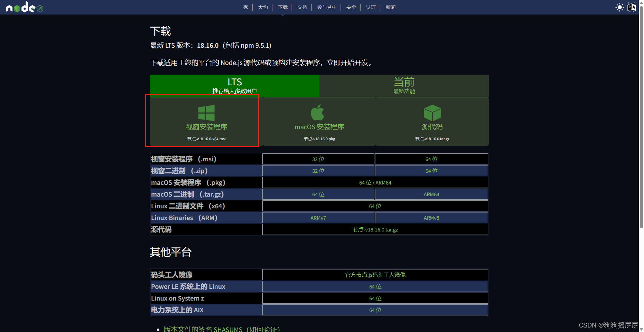Click the macOS 二进制 (.tar.gz) row label
Viewport: 644px width, 332px height.
187,194
